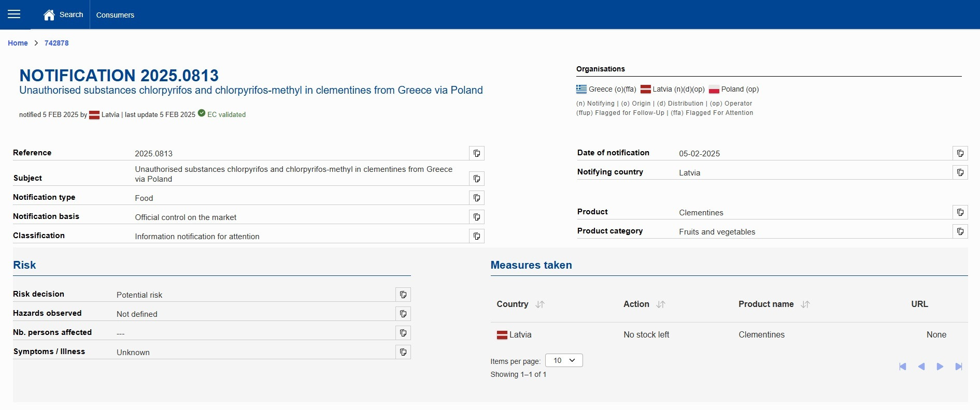Screen dimensions: 980x410
Task: Copy the Subject field text
Action: [x=477, y=179]
